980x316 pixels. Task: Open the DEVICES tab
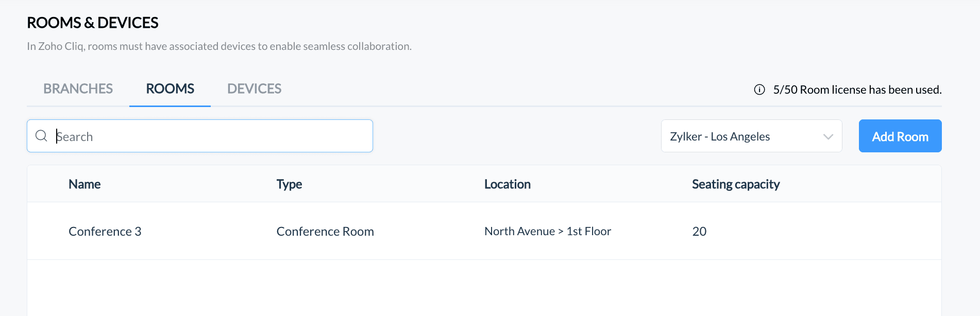(254, 89)
